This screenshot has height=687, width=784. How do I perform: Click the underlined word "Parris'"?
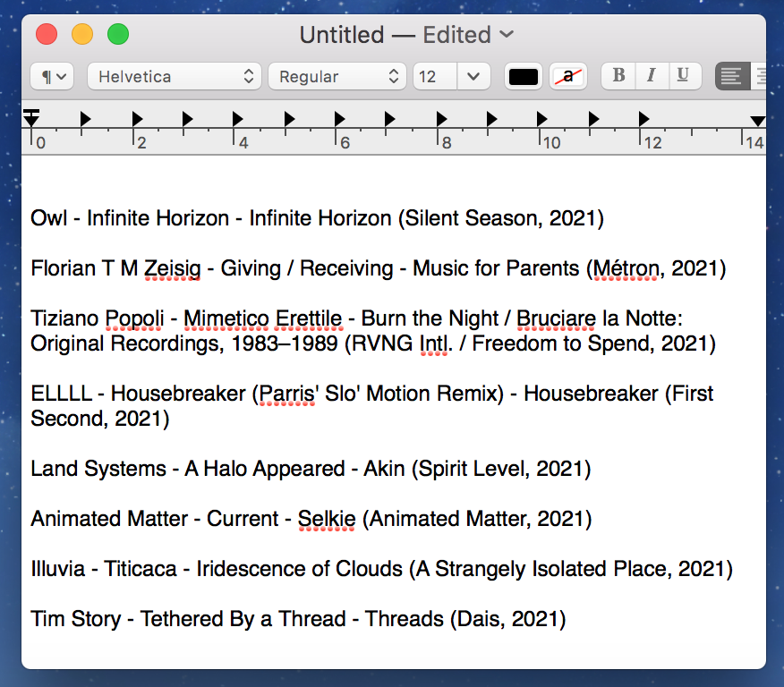coord(288,394)
